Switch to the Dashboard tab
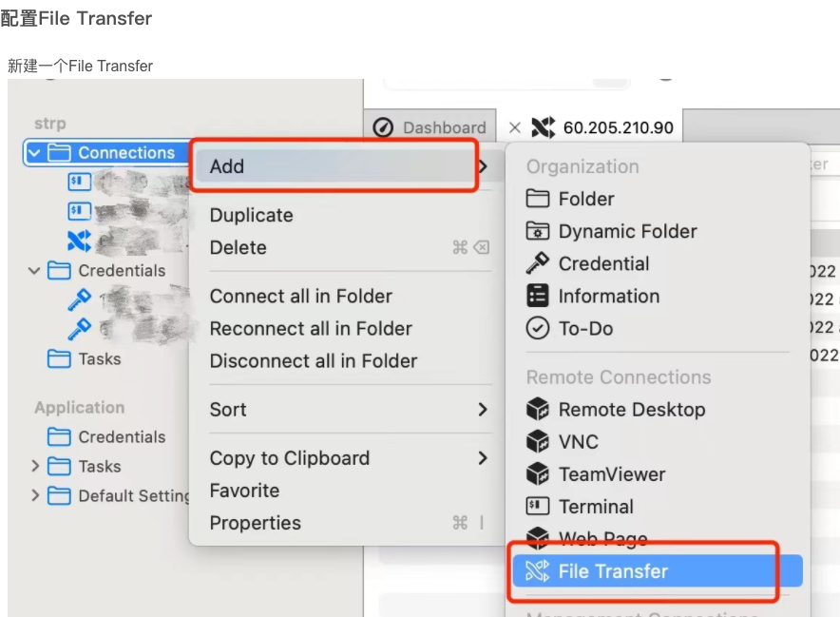The height and width of the screenshot is (617, 840). click(x=430, y=127)
